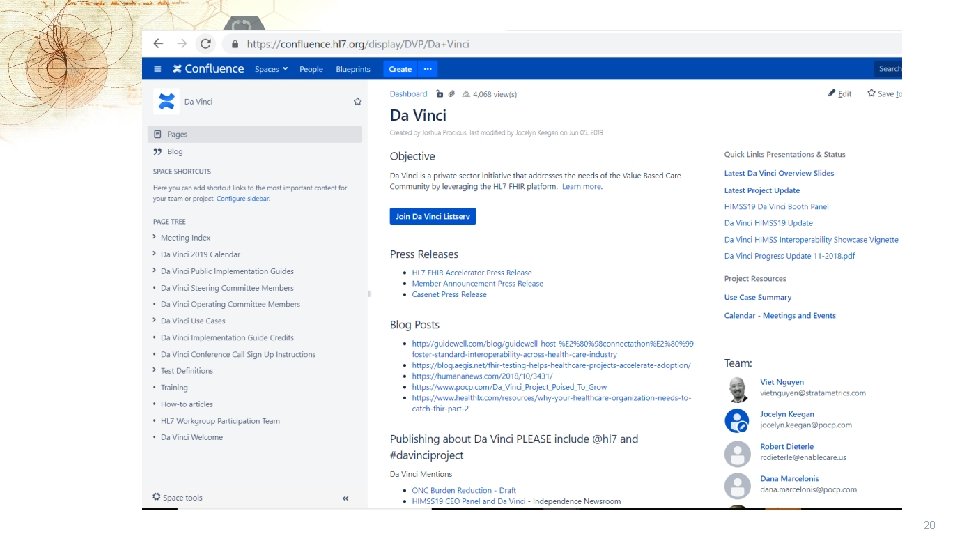Collapse the sidebar with the double chevron

click(x=345, y=498)
